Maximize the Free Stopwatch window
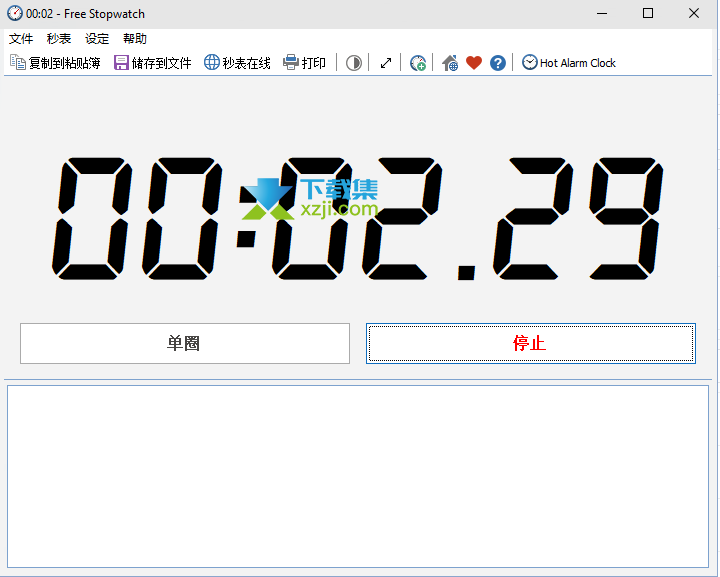Image resolution: width=720 pixels, height=577 pixels. (648, 13)
